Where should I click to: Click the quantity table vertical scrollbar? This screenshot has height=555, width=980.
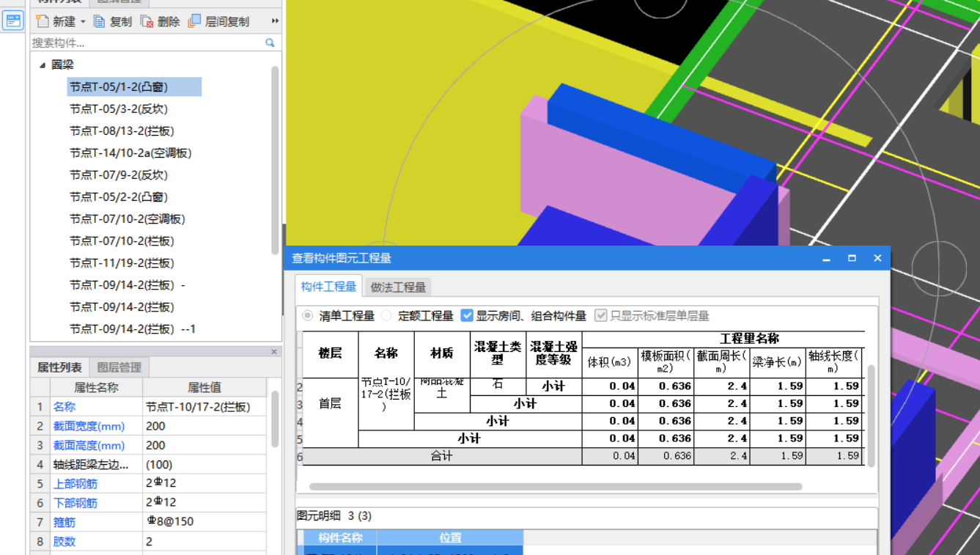(871, 416)
